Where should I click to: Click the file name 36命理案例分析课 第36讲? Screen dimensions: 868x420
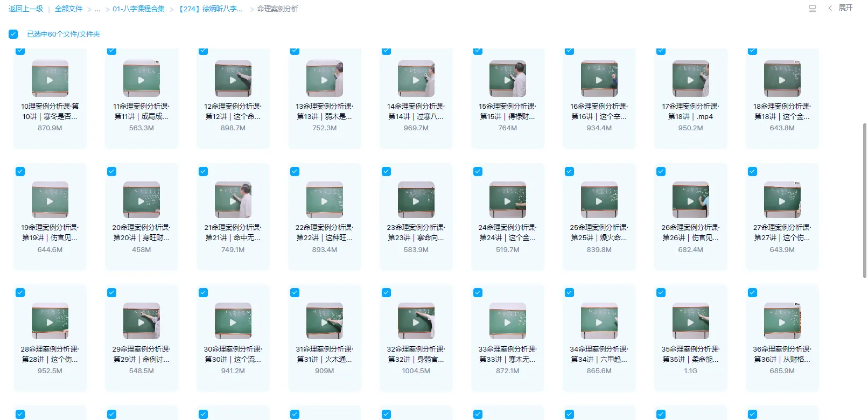click(782, 354)
